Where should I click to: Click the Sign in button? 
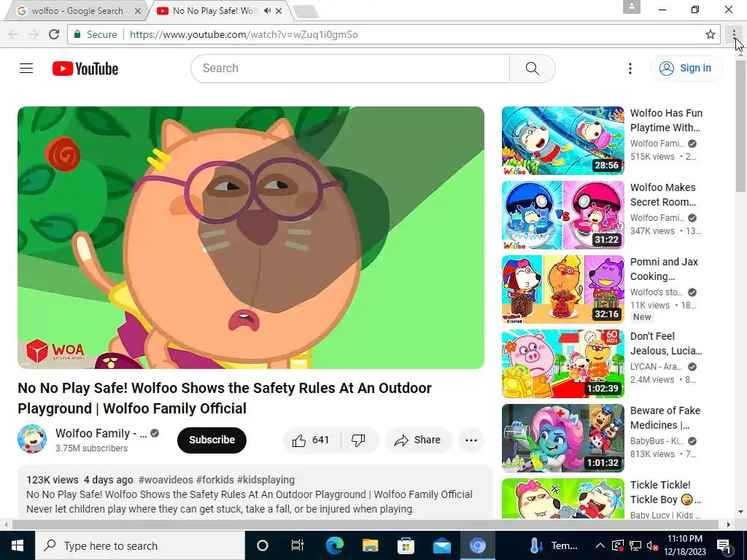point(686,69)
